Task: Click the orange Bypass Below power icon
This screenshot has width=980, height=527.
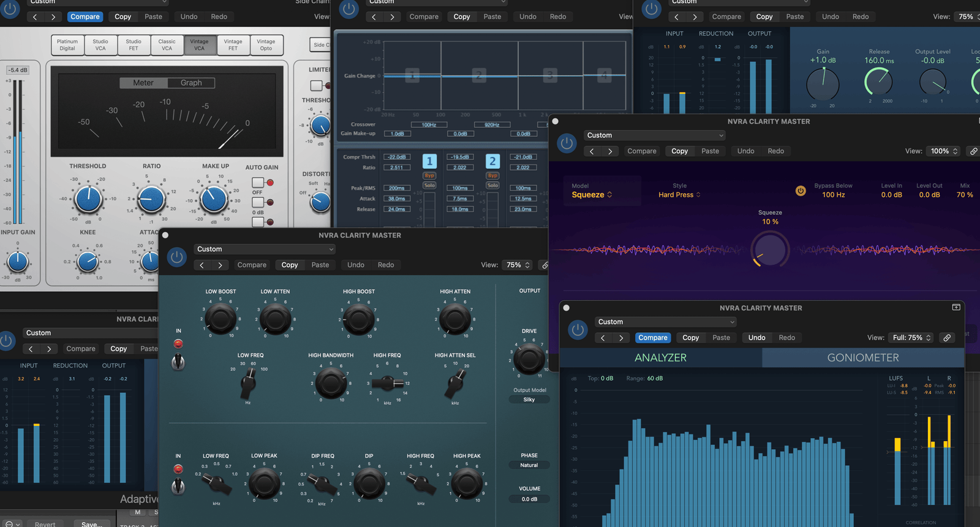Action: pyautogui.click(x=800, y=191)
